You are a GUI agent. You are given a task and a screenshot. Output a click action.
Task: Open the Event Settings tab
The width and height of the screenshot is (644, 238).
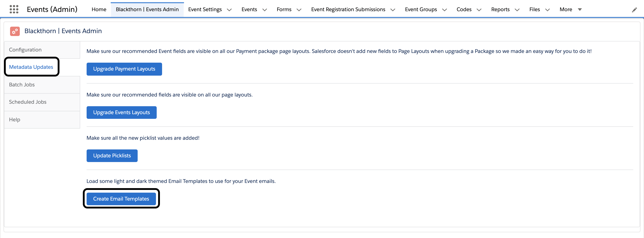(205, 10)
